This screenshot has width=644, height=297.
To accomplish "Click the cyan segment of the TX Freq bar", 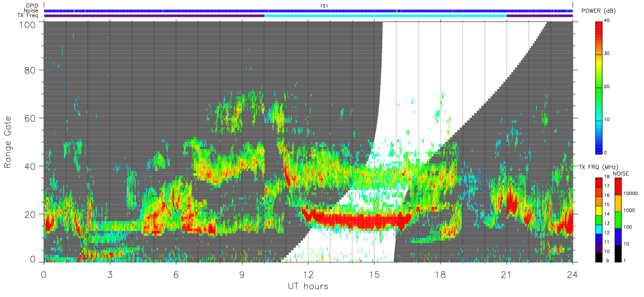I will (385, 16).
